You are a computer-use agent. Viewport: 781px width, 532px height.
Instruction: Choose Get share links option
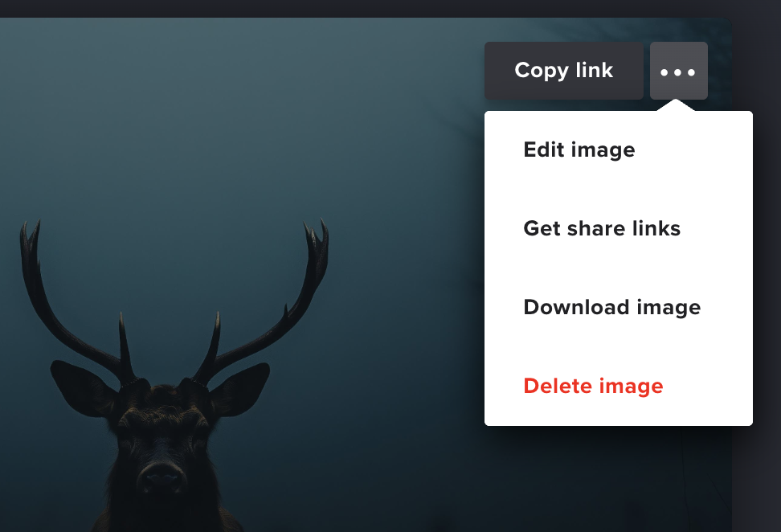point(602,228)
